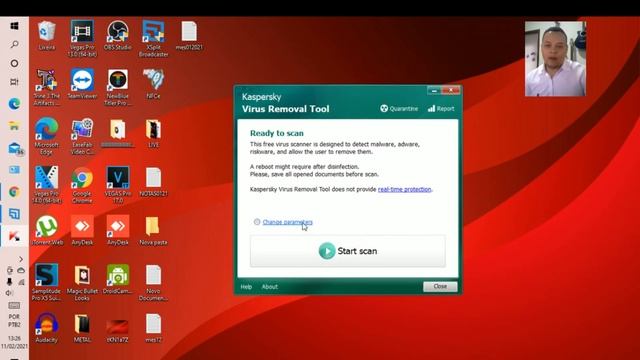The image size is (640, 360).
Task: Select the VEGAS Pro 17.0 desktop shortcut
Action: pyautogui.click(x=118, y=185)
